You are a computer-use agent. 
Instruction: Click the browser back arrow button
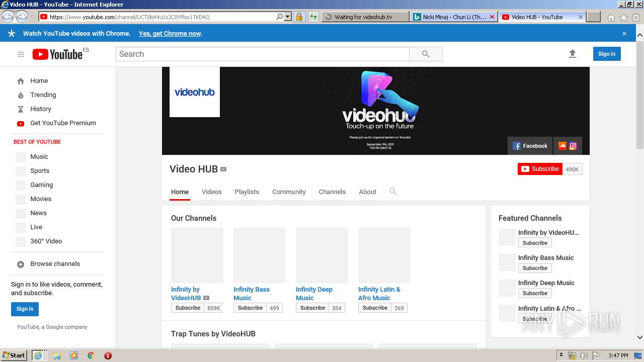pyautogui.click(x=8, y=17)
